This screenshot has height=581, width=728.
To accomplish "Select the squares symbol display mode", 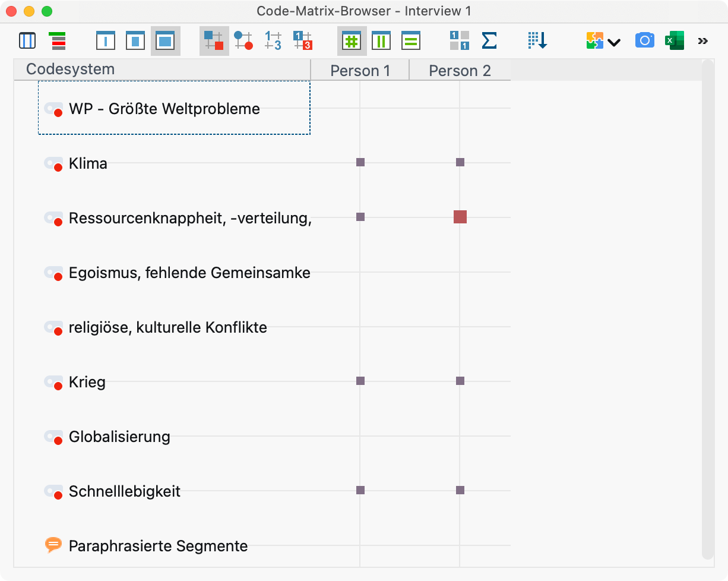I will click(214, 41).
